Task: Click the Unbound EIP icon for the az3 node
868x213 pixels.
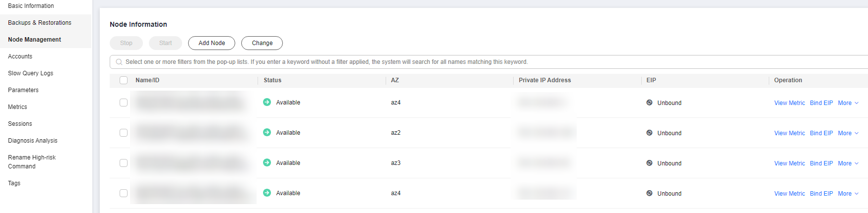Action: 649,163
